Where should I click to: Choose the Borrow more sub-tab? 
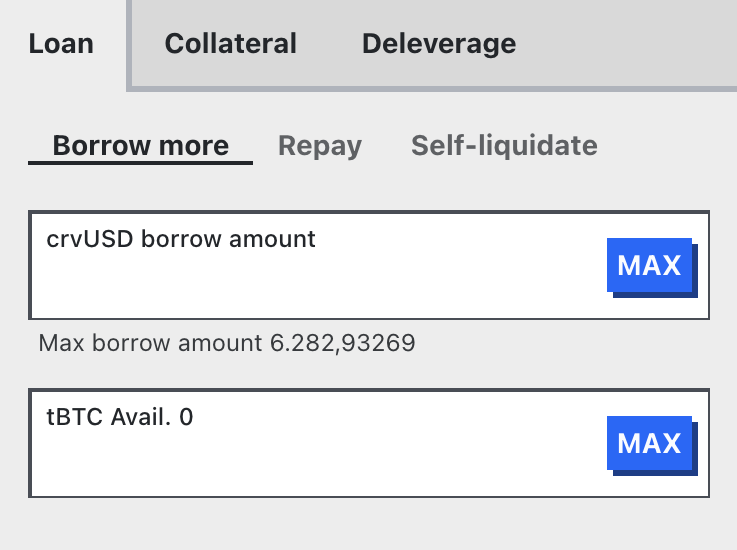coord(140,146)
